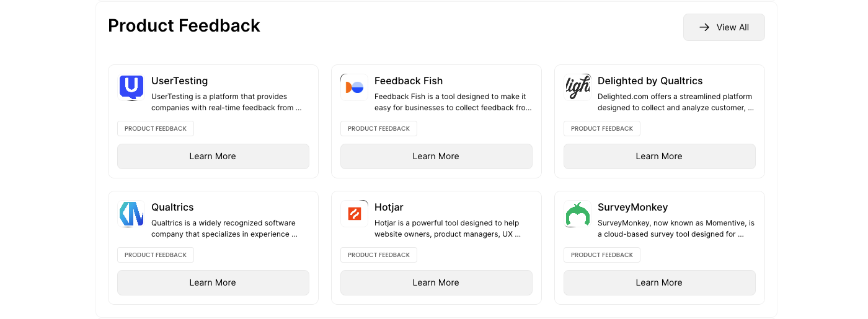Click the Feedback Fish logo icon
This screenshot has width=868, height=319.
click(x=354, y=87)
